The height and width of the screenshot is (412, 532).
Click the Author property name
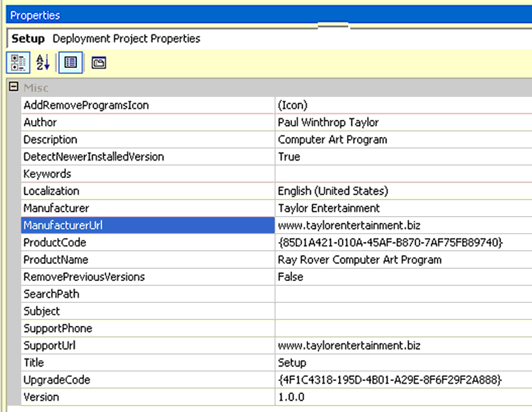(x=148, y=122)
